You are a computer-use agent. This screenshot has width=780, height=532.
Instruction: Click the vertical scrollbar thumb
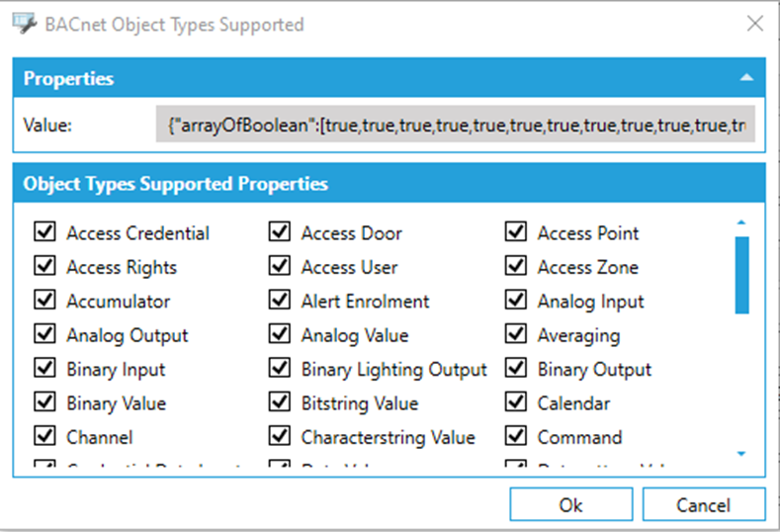(741, 274)
